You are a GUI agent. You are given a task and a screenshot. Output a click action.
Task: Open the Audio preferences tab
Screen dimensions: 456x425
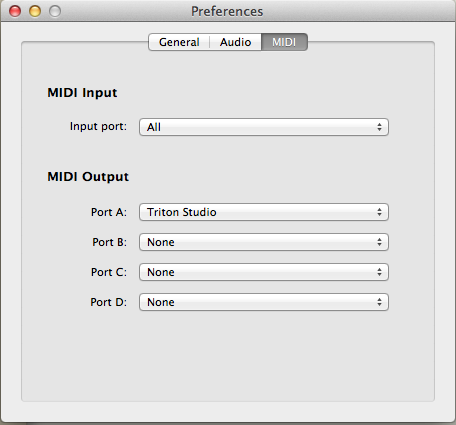point(235,42)
